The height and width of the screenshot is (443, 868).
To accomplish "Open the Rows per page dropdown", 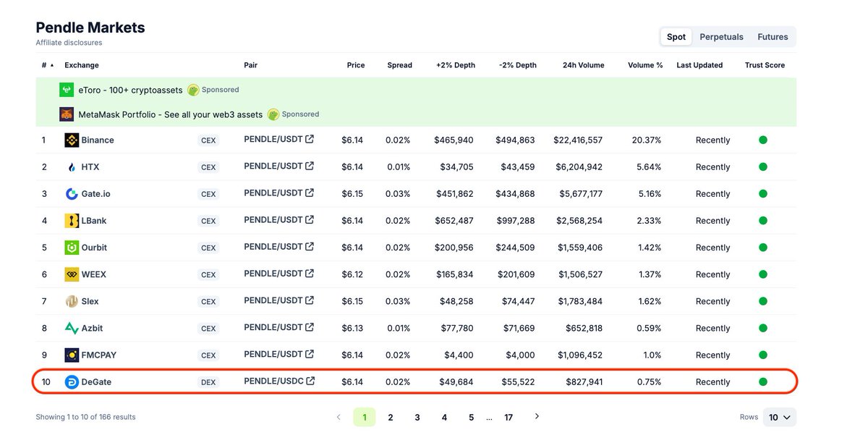I will coord(779,417).
